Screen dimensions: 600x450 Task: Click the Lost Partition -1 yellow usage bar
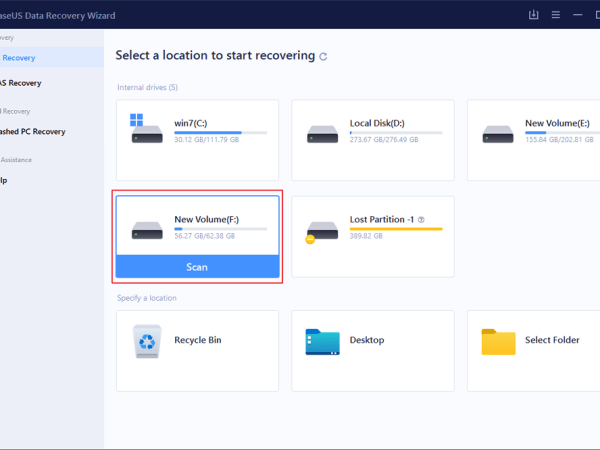(x=396, y=229)
